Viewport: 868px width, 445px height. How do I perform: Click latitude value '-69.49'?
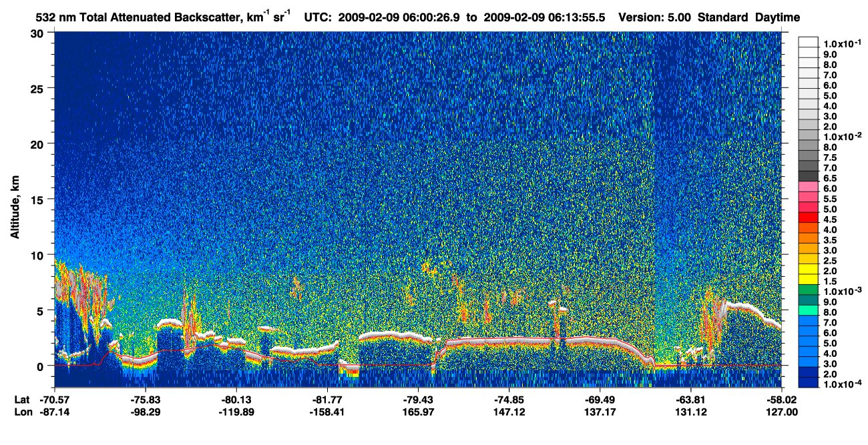coord(600,399)
